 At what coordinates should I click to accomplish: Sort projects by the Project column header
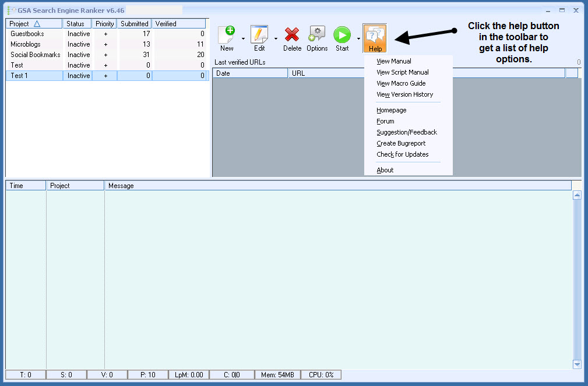(x=33, y=24)
